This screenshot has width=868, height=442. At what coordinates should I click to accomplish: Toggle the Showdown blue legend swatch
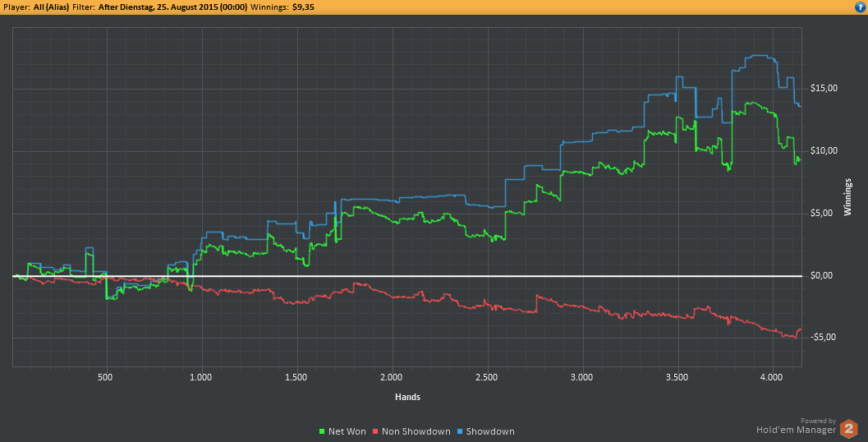click(x=460, y=431)
